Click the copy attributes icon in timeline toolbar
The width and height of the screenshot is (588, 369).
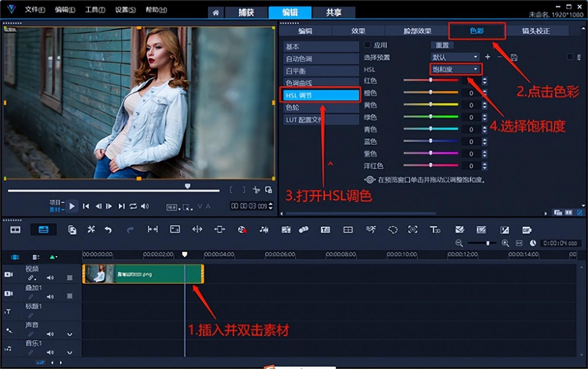click(72, 230)
